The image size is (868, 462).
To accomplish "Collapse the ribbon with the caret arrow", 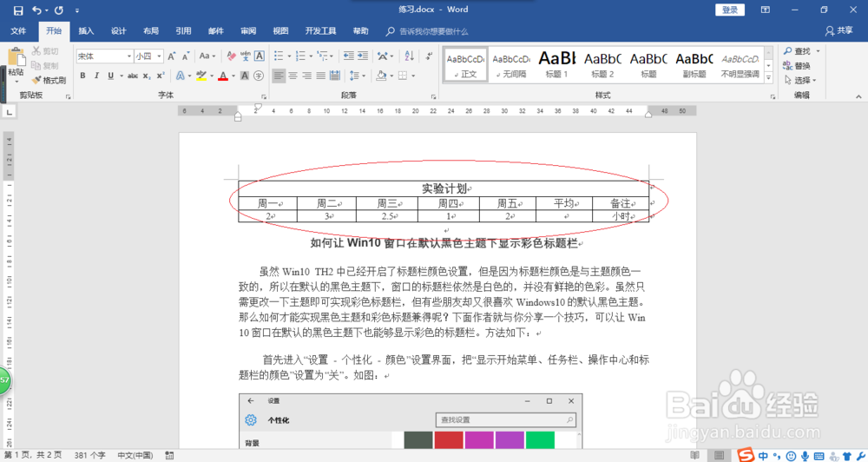I will point(858,96).
